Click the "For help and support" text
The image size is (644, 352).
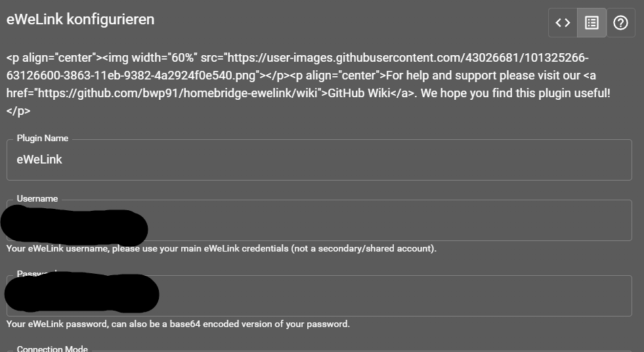[447, 75]
